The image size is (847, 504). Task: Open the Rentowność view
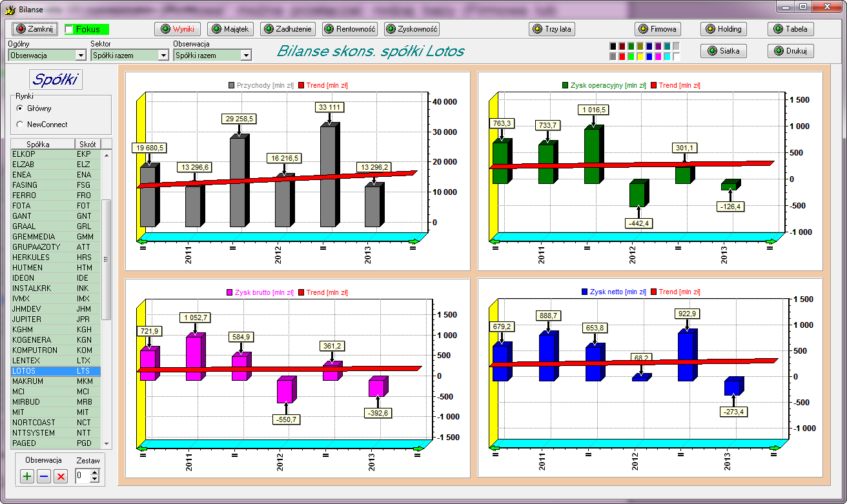pos(350,29)
